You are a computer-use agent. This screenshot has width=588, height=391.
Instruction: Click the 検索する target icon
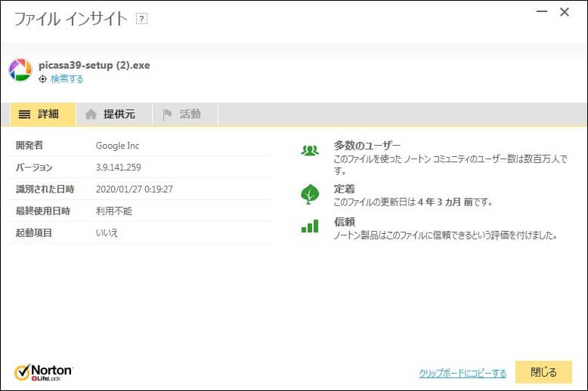(43, 79)
